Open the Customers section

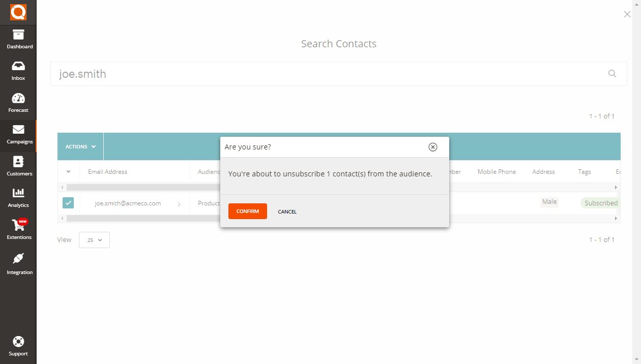18,165
